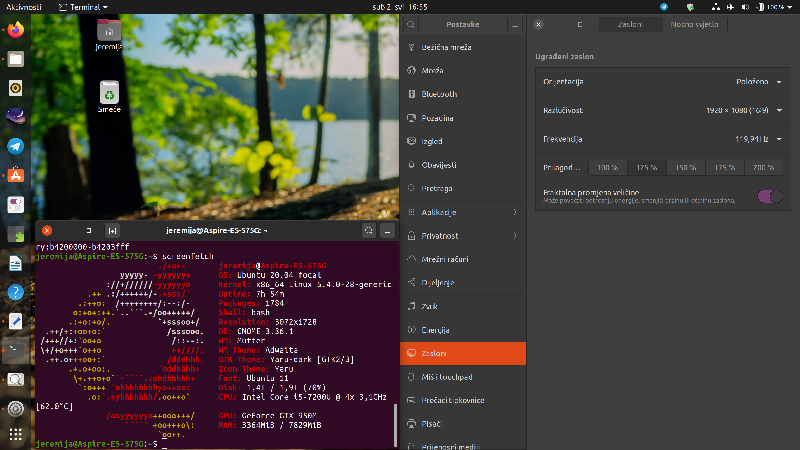This screenshot has width=800, height=450.
Task: Select 100 % scaling option
Action: tap(608, 167)
